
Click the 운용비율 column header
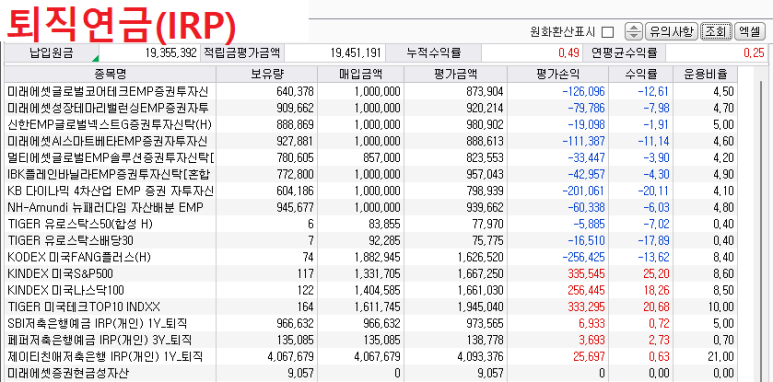coord(705,74)
